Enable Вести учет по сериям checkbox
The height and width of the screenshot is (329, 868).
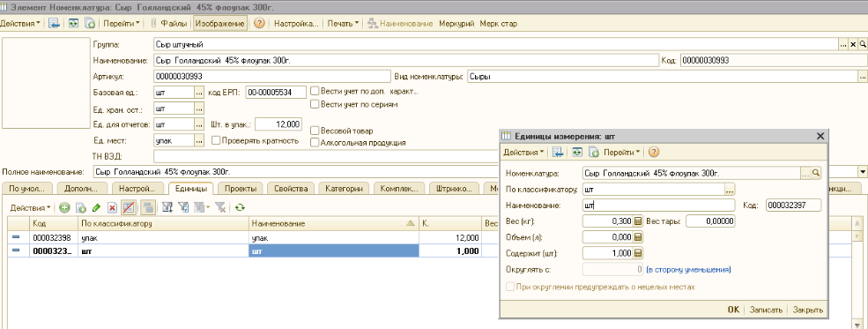click(x=315, y=103)
